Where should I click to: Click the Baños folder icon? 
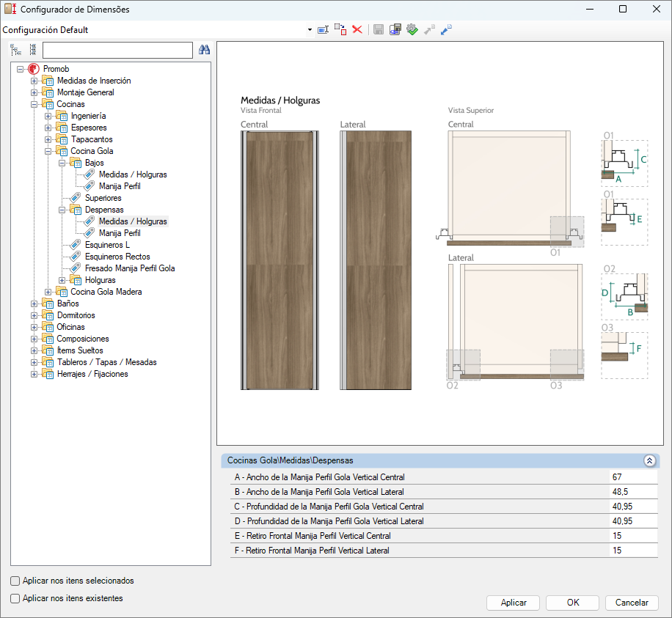48,304
